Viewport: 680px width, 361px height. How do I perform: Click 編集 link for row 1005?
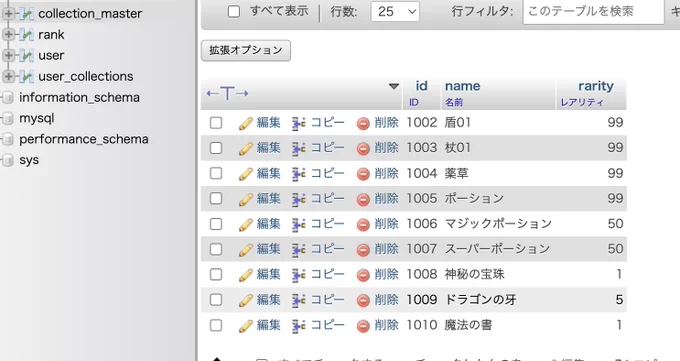pos(268,198)
